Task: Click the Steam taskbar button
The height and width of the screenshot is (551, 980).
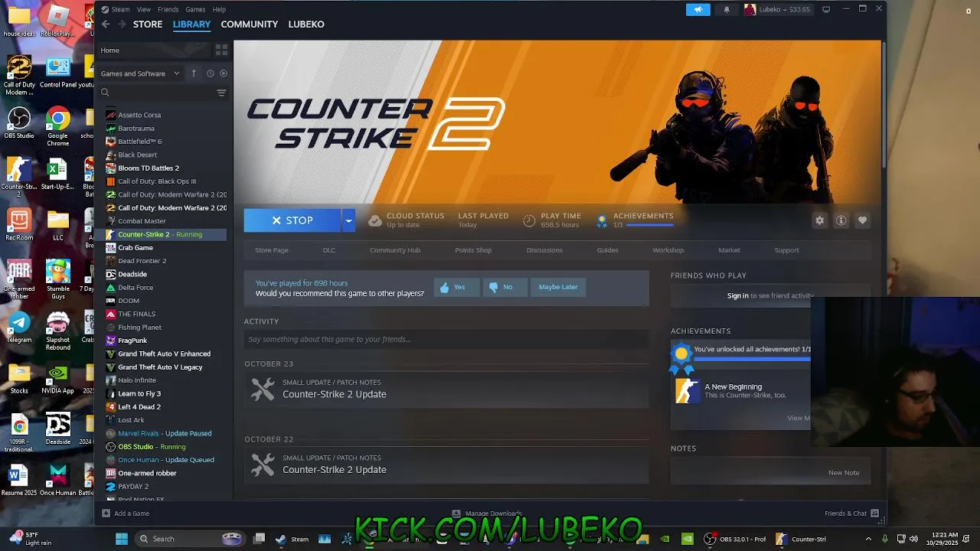Action: (292, 539)
